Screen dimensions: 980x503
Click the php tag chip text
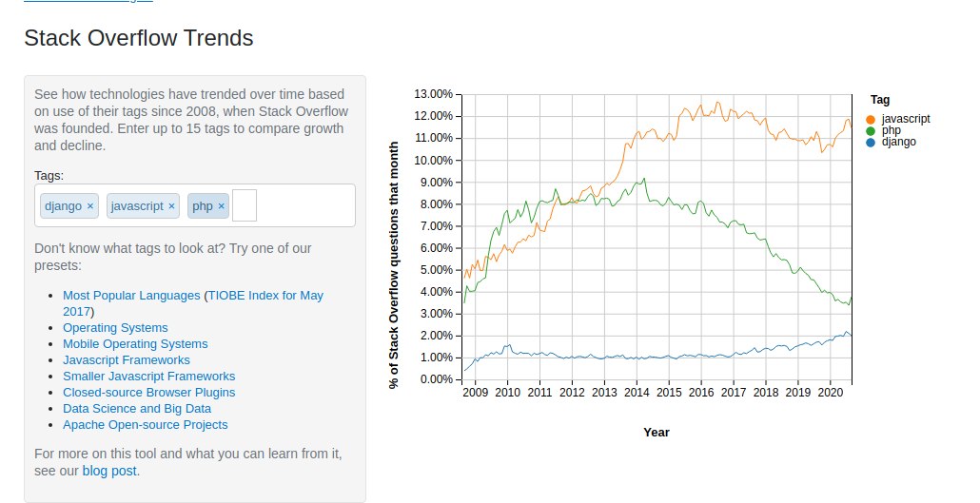pos(203,206)
